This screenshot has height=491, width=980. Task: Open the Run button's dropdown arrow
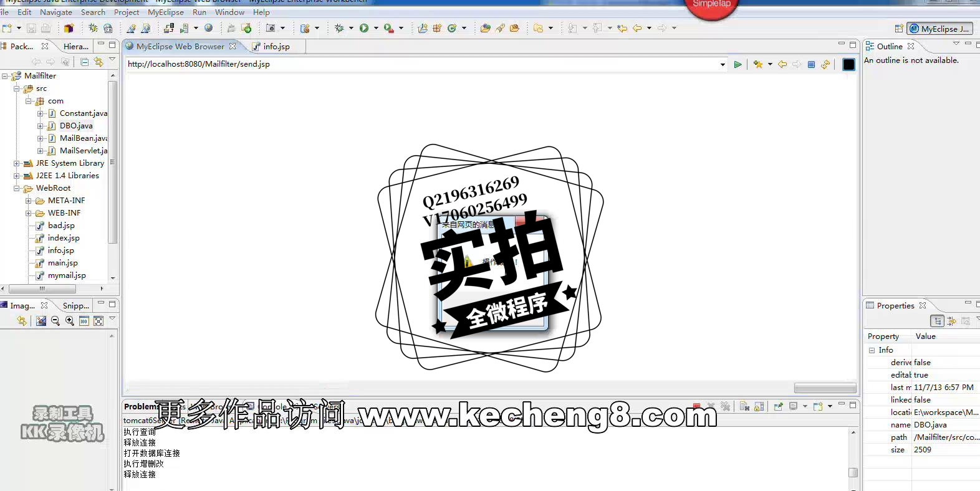pyautogui.click(x=376, y=28)
